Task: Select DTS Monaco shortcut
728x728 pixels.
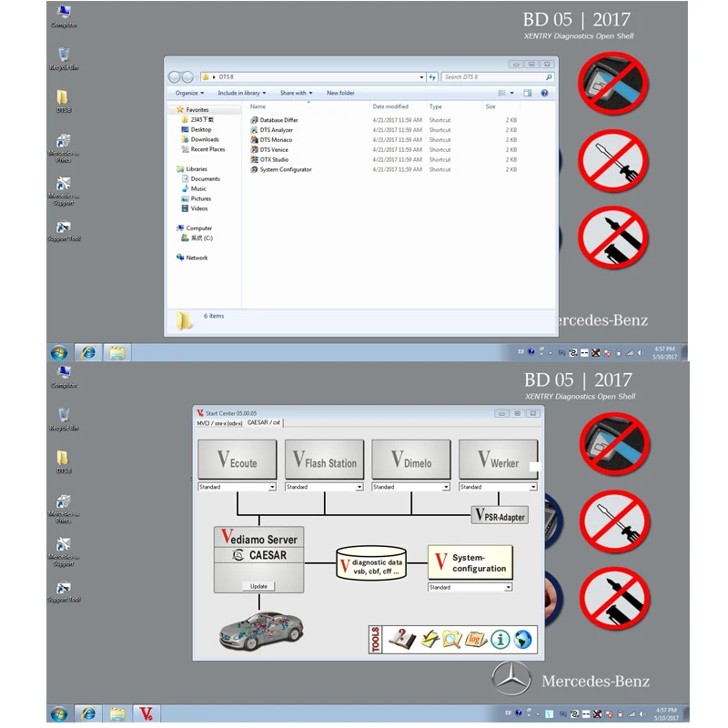Action: (276, 140)
